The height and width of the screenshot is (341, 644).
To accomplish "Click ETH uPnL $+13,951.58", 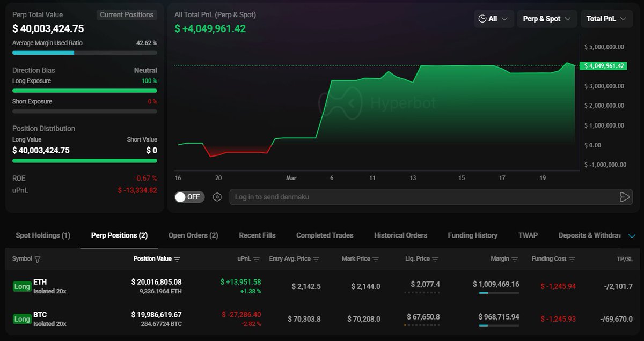I will pos(240,282).
